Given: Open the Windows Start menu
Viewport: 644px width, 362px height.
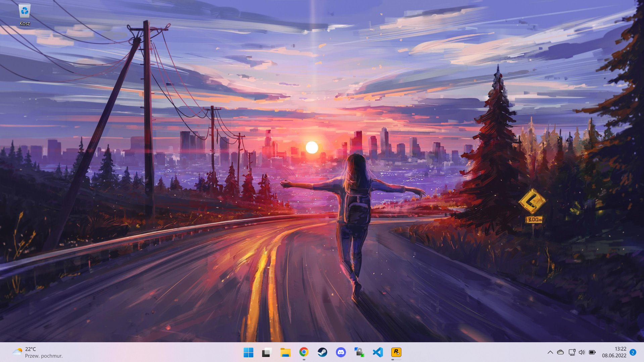Looking at the screenshot, I should click(248, 352).
